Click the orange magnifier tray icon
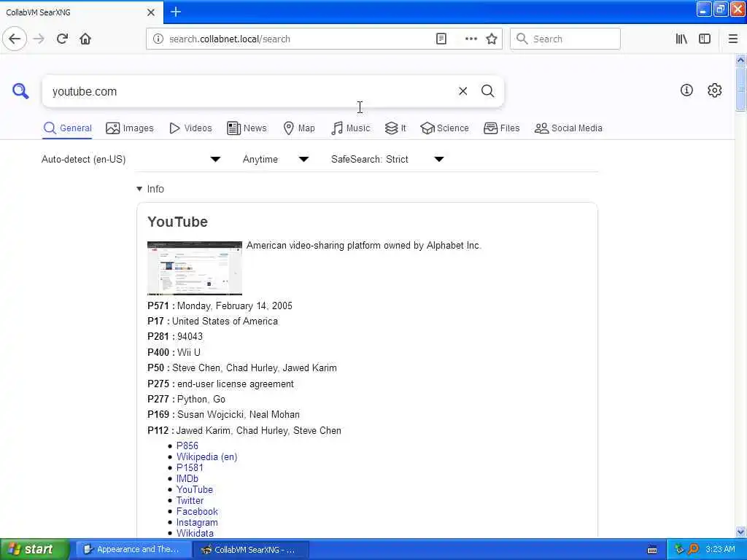The height and width of the screenshot is (560, 747). pos(693,550)
